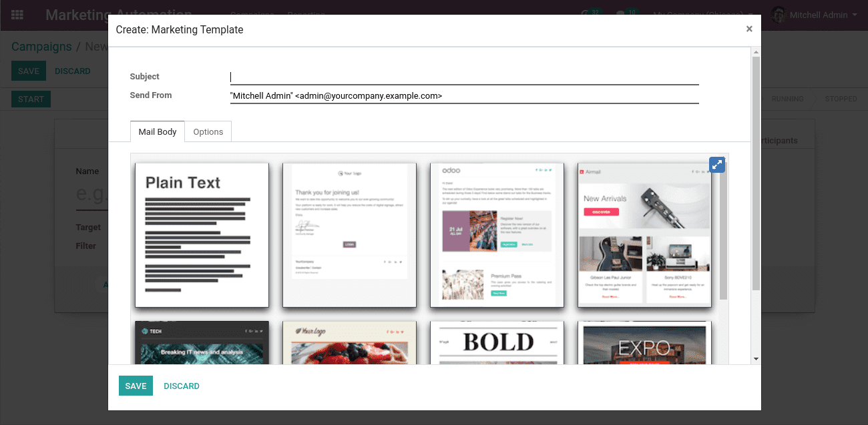Click the activities clock icon in the top bar
Image resolution: width=868 pixels, height=425 pixels.
pyautogui.click(x=590, y=14)
